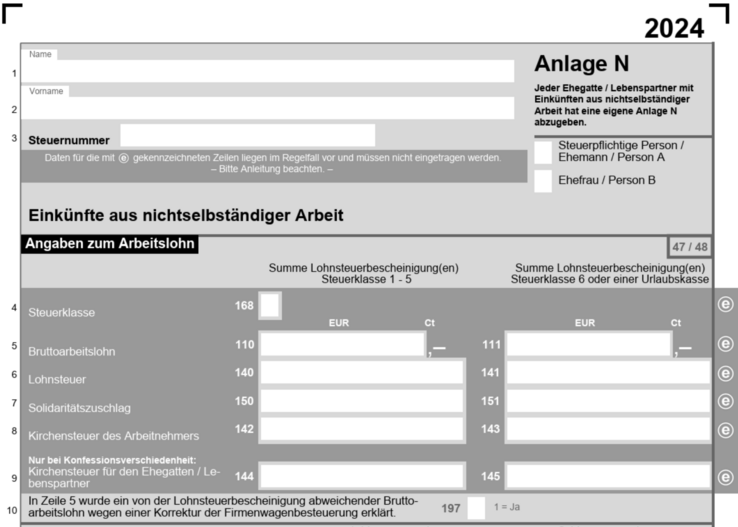Check the Ehefrau / Person B box
The height and width of the screenshot is (527, 738).
[x=543, y=181]
